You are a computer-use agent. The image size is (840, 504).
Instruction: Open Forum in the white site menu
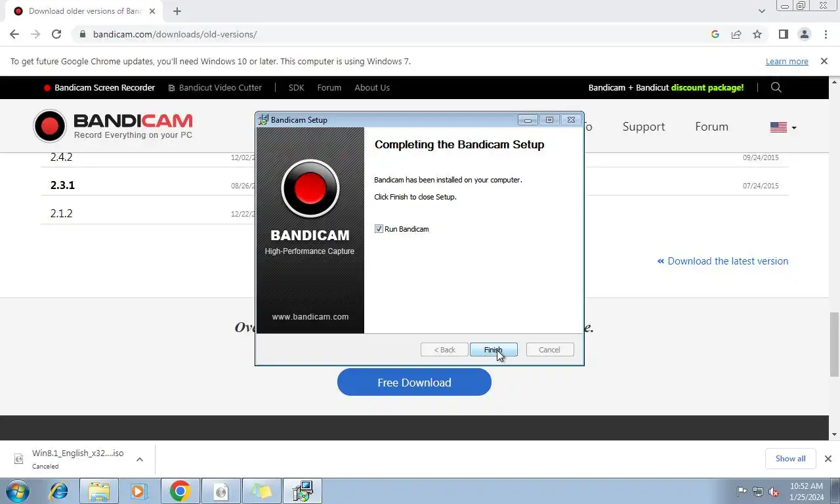click(712, 127)
